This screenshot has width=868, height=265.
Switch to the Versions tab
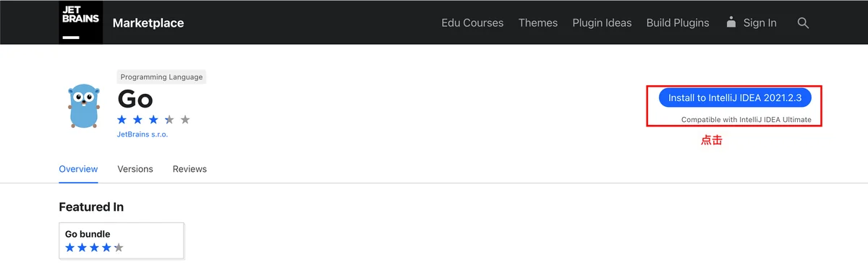pos(135,169)
